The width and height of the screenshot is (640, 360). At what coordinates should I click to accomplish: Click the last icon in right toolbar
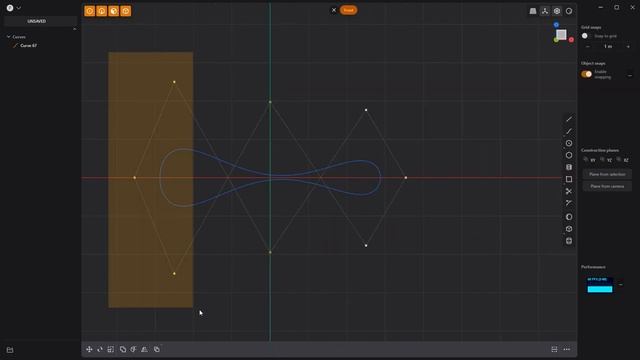[569, 241]
